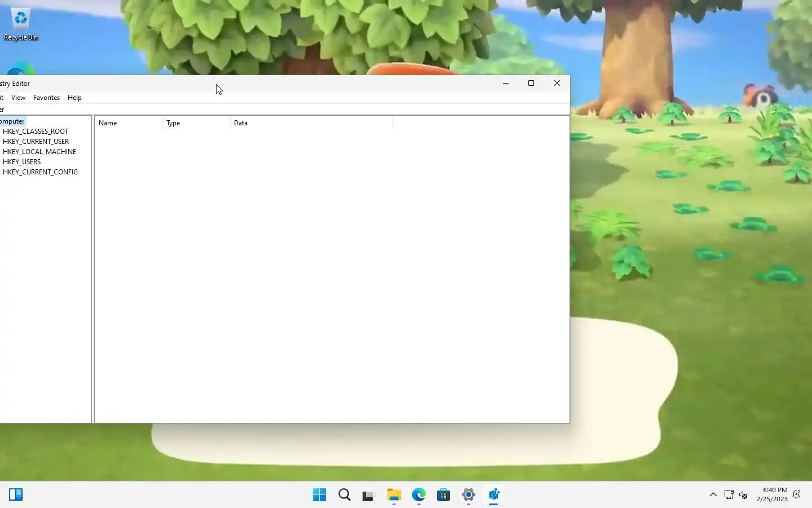Image resolution: width=812 pixels, height=508 pixels.
Task: Select the HKEY_CLASSES_ROOT key
Action: [36, 132]
